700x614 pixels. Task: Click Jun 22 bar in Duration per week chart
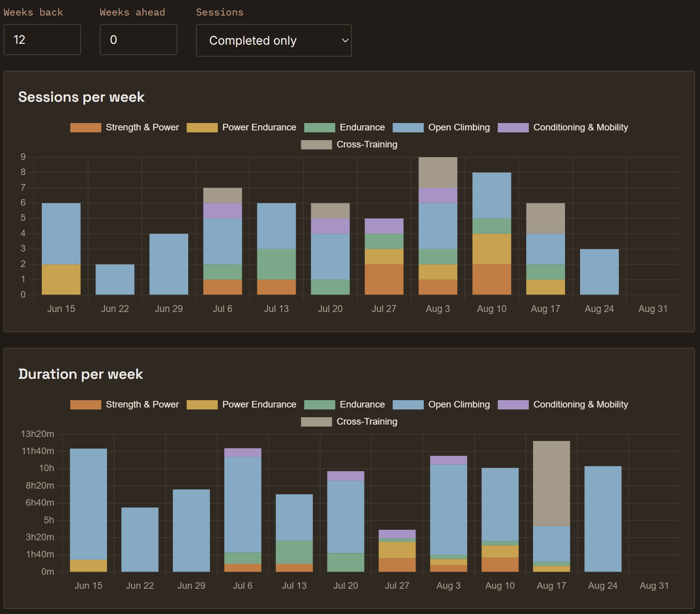[x=140, y=539]
